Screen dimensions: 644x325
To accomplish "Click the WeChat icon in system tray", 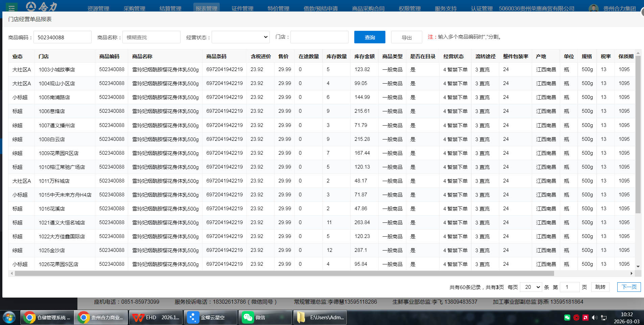I will point(567,318).
